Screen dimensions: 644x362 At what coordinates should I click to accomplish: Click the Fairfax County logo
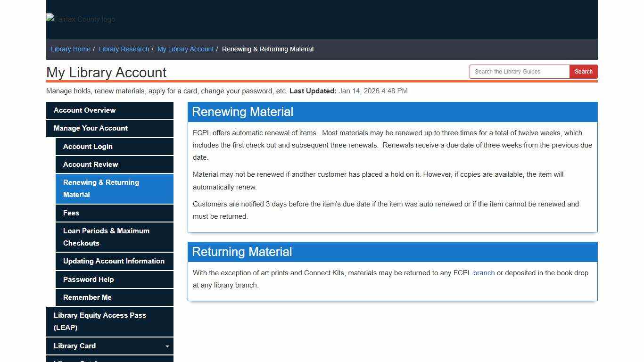(80, 19)
